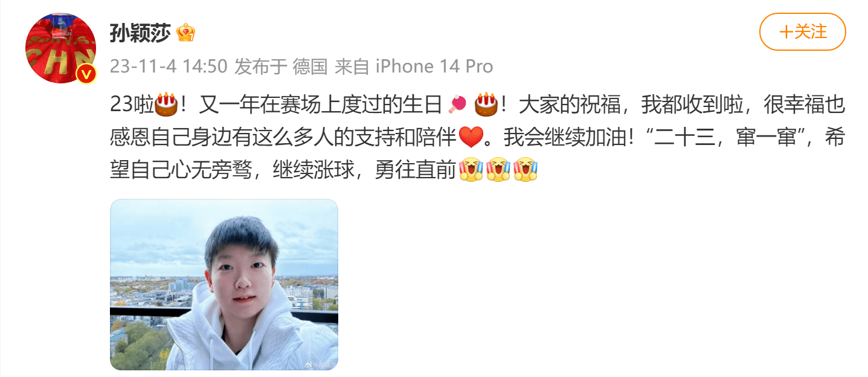
Task: Click the 发布于 德国 location text
Action: point(281,66)
